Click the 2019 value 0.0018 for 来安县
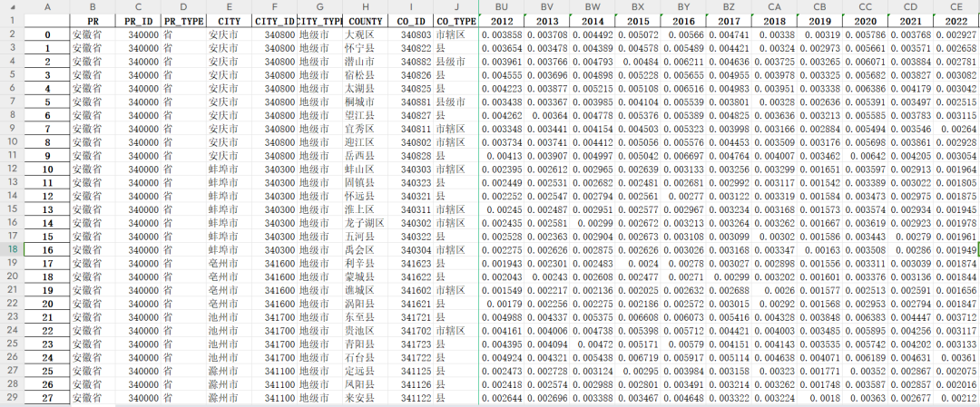Screen dimensions: 980x407 click(x=819, y=397)
